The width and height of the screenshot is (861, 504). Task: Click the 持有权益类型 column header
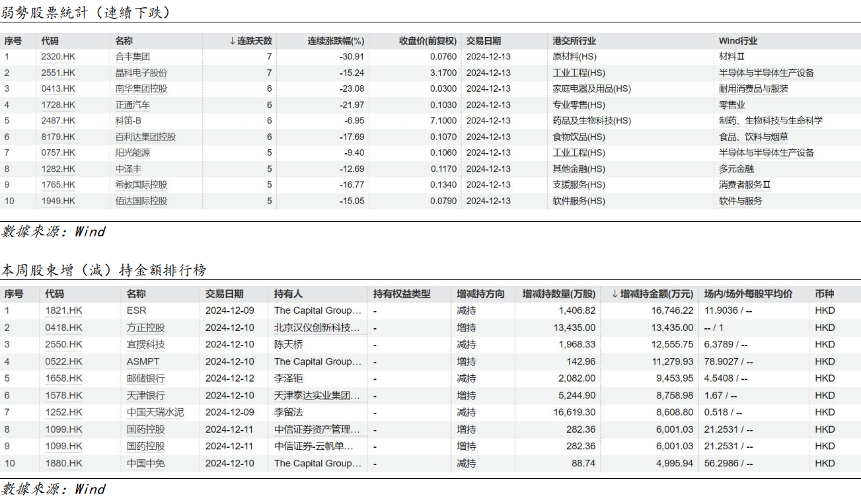pyautogui.click(x=402, y=294)
